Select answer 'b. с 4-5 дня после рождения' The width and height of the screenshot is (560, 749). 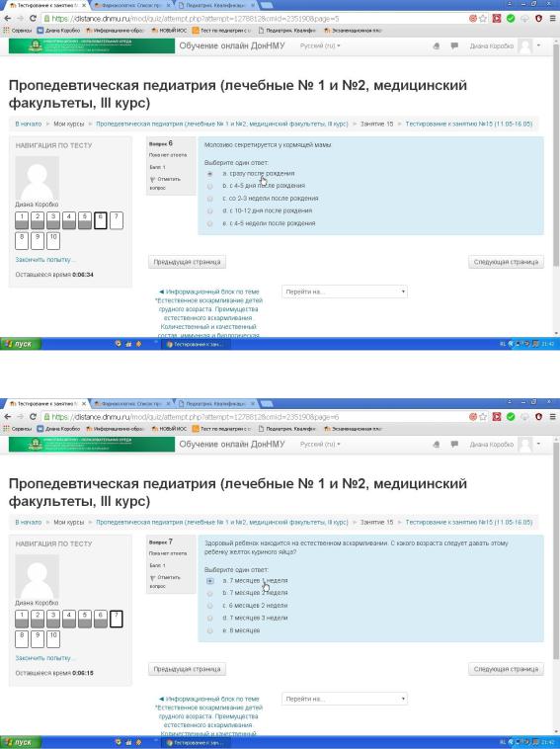click(209, 187)
